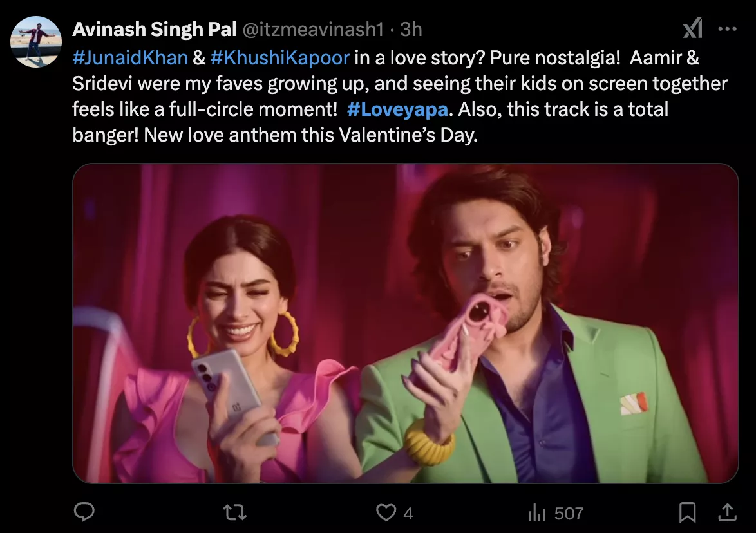Bookmark this post
This screenshot has height=533, width=756.
click(x=687, y=512)
